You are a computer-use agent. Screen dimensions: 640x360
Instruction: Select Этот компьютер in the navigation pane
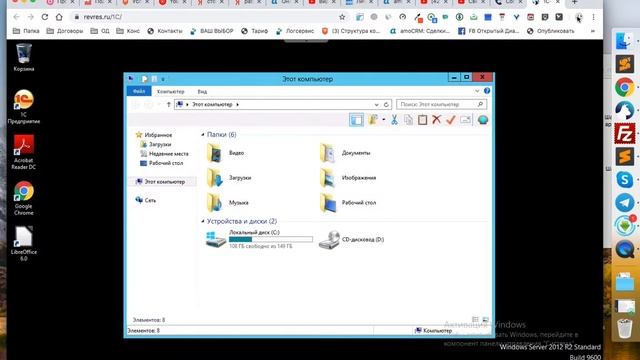(x=161, y=182)
